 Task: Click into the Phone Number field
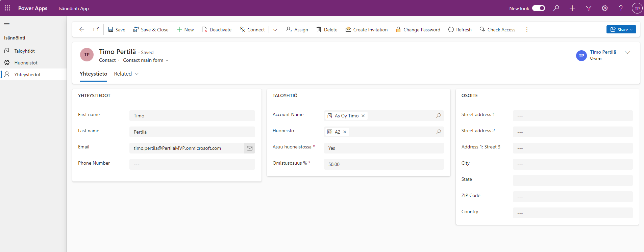tap(192, 164)
